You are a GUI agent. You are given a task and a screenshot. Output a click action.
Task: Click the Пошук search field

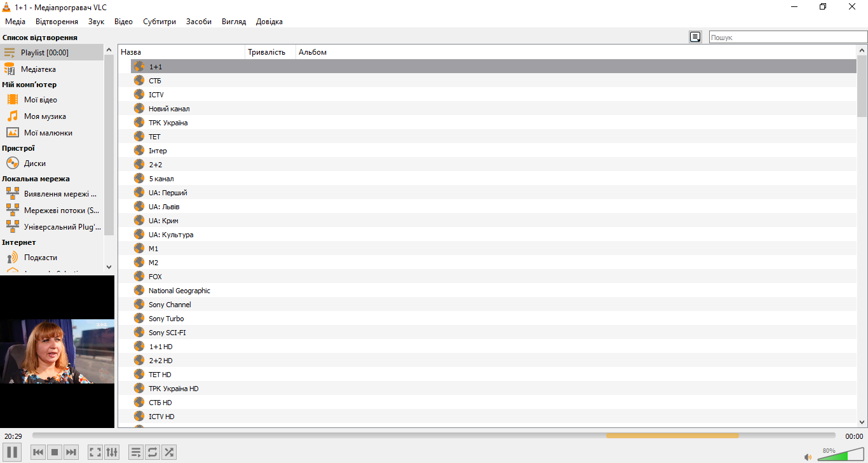(x=788, y=38)
